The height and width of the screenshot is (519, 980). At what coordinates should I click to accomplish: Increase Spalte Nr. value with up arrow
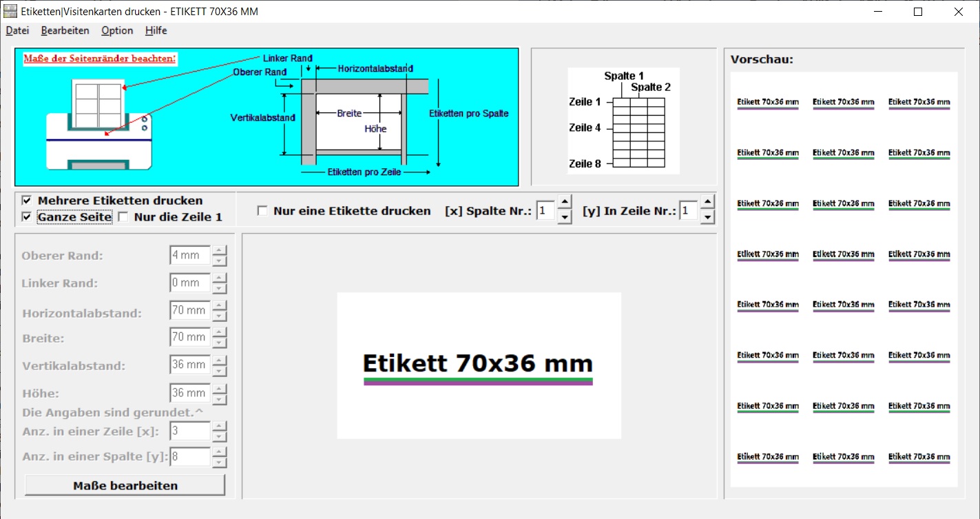click(565, 203)
